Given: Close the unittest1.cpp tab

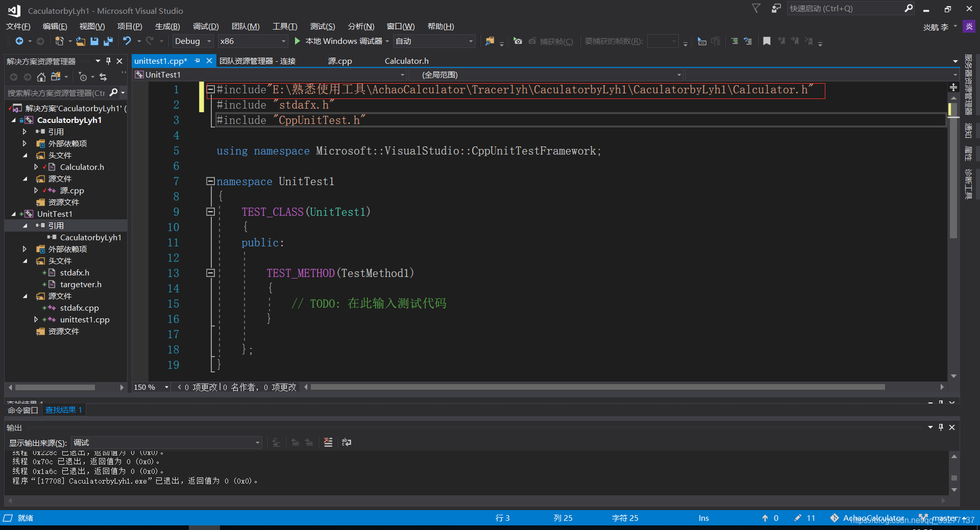Looking at the screenshot, I should pos(209,61).
